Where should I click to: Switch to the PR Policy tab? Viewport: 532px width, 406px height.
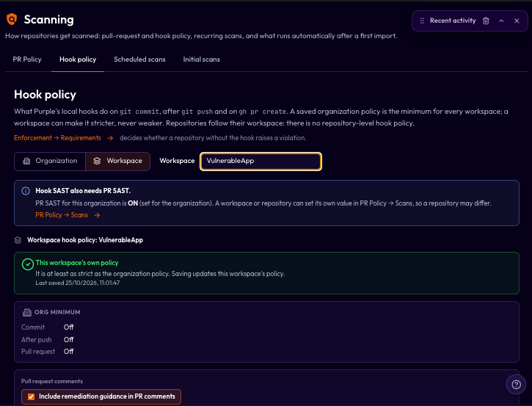(x=27, y=59)
